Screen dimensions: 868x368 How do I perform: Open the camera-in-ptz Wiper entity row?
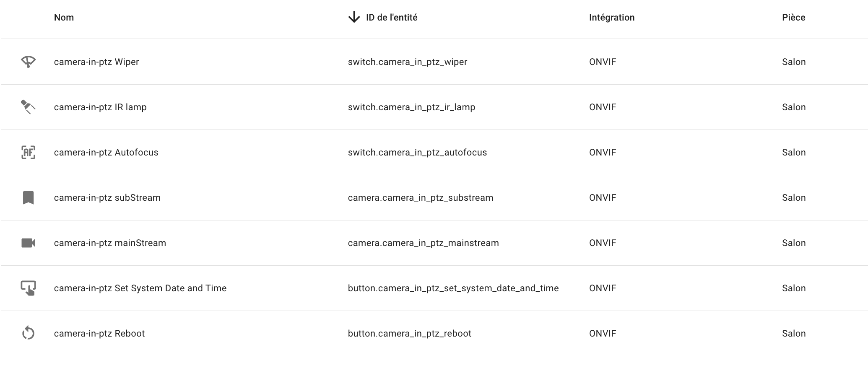[434, 62]
